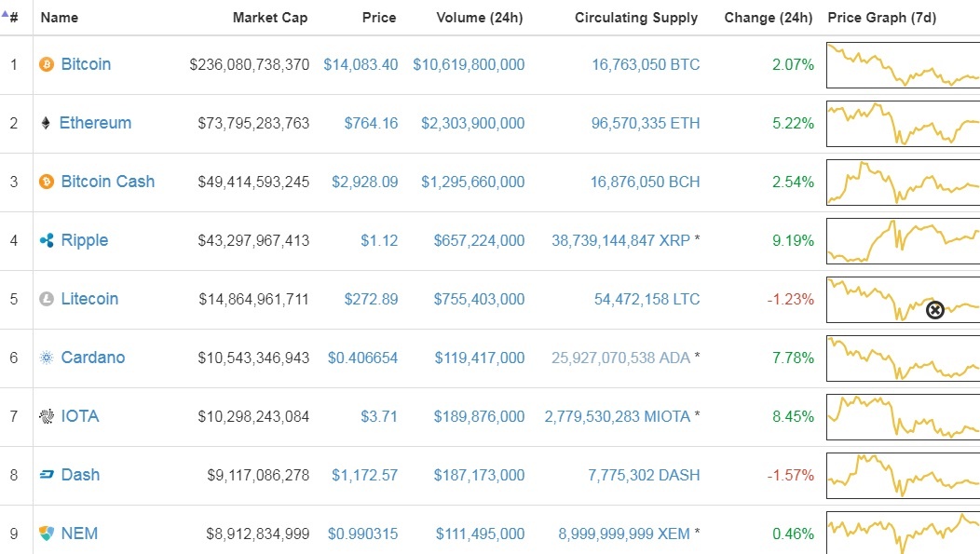Sort by Volume (24h) column header

(x=480, y=18)
